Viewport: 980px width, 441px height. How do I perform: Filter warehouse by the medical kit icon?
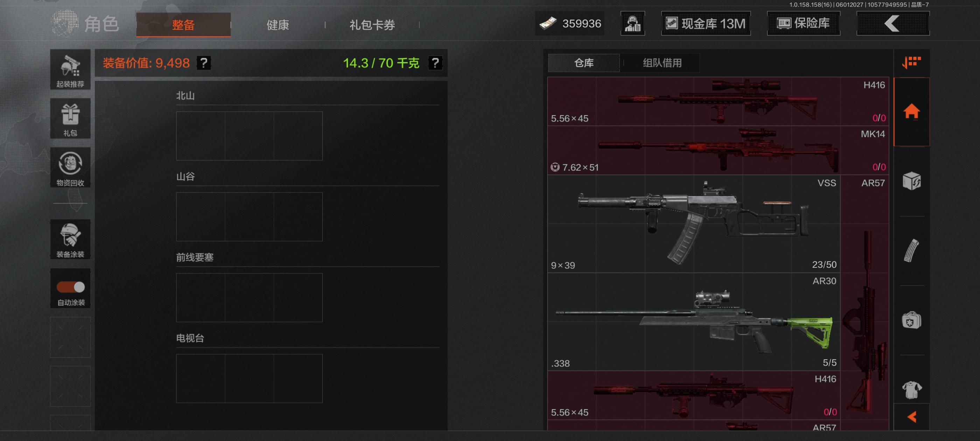911,320
